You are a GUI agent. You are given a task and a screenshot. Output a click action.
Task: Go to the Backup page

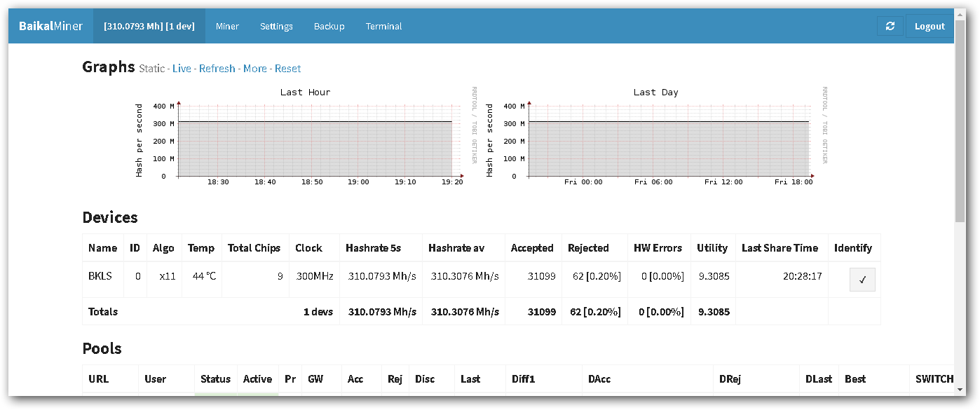[x=329, y=26]
